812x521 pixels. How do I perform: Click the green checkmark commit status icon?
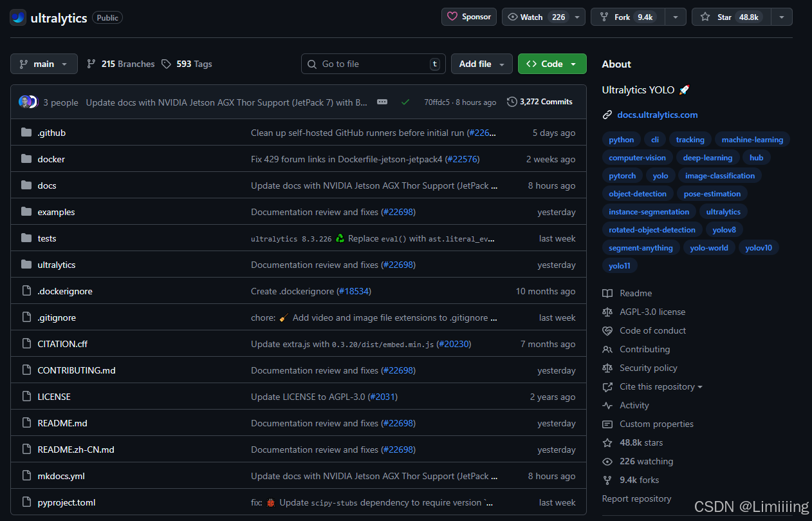coord(405,102)
